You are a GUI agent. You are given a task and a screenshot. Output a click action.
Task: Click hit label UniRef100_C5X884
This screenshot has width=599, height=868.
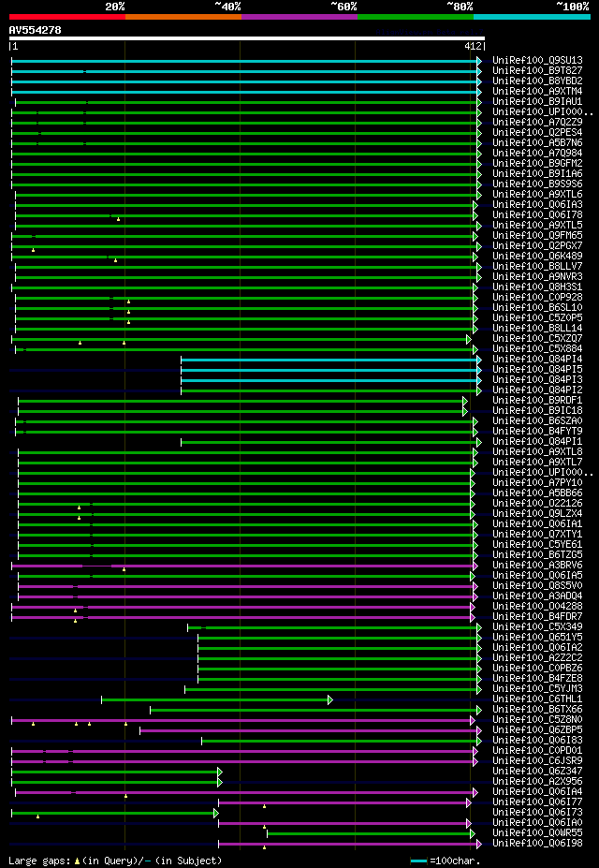click(x=537, y=348)
